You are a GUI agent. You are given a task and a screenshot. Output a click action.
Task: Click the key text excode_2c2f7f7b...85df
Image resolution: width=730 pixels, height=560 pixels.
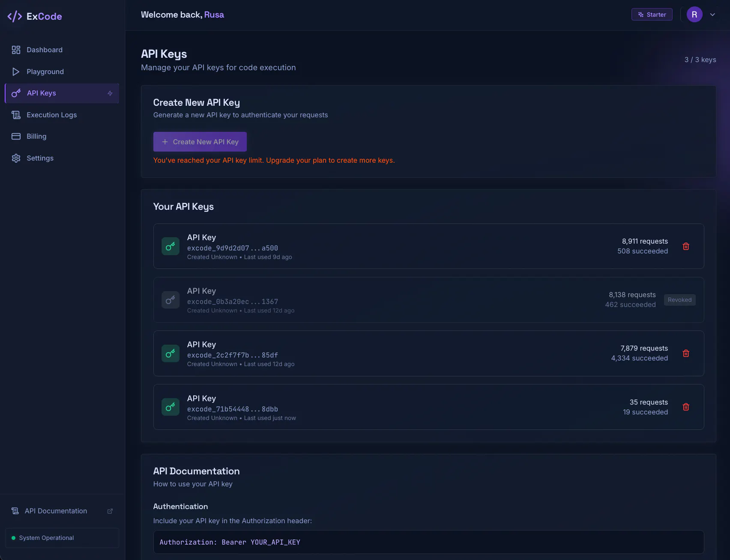coord(233,355)
